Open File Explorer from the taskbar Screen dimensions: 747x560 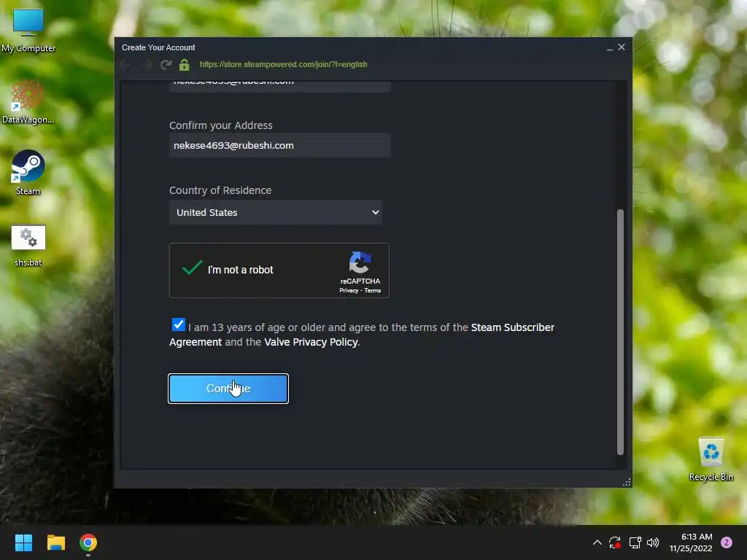(x=55, y=542)
